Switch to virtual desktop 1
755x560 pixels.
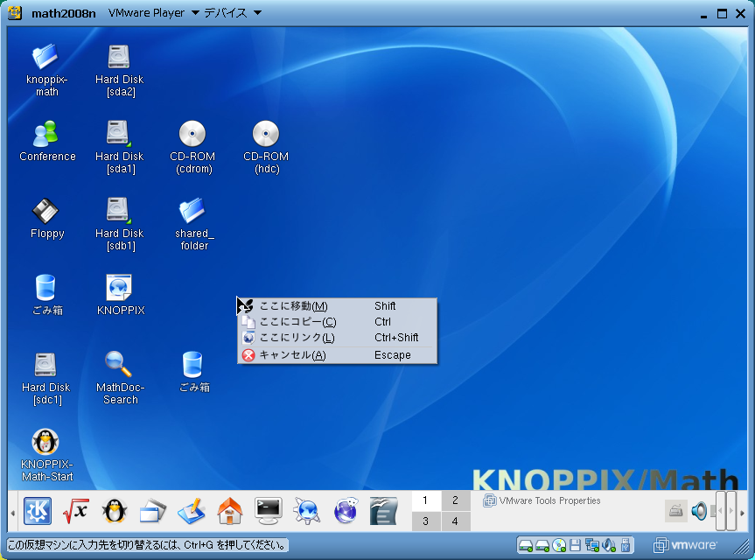(x=426, y=500)
